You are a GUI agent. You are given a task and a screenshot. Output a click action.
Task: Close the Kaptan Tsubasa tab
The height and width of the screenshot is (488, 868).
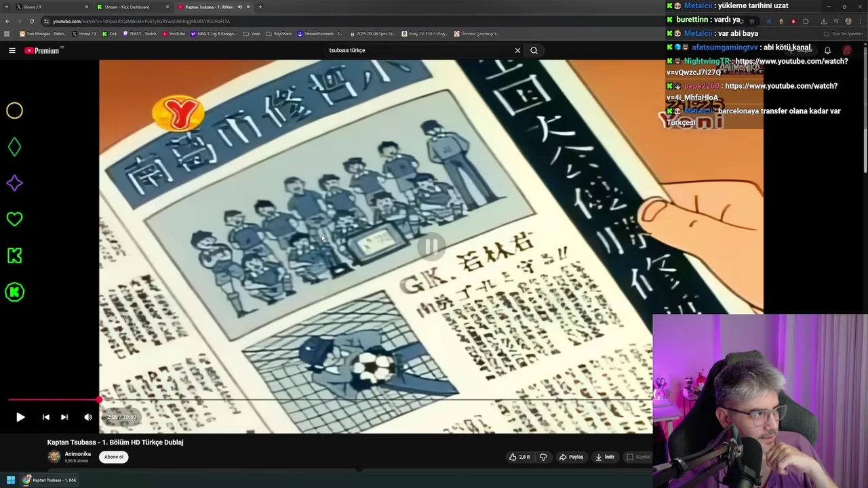tap(248, 7)
